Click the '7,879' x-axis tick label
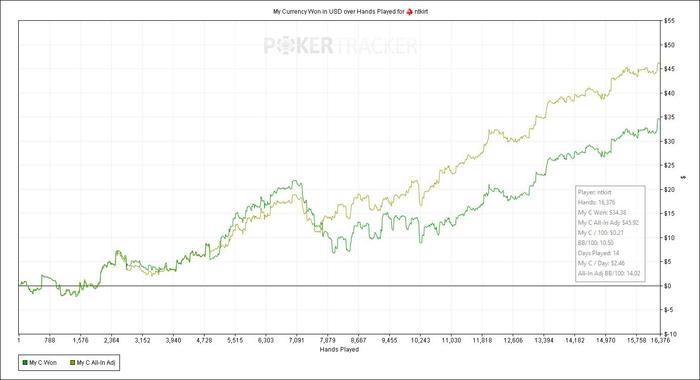Image resolution: width=700 pixels, height=380 pixels. (327, 340)
